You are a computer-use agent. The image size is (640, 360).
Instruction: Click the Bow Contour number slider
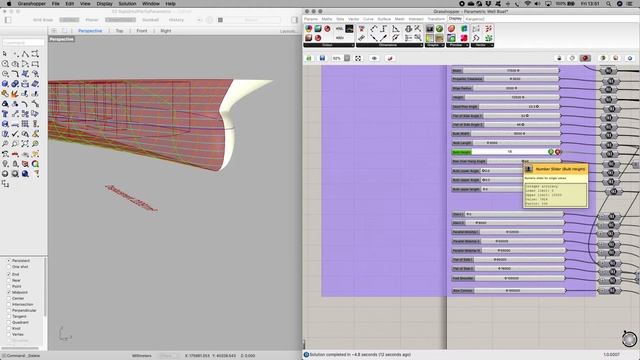pos(509,291)
